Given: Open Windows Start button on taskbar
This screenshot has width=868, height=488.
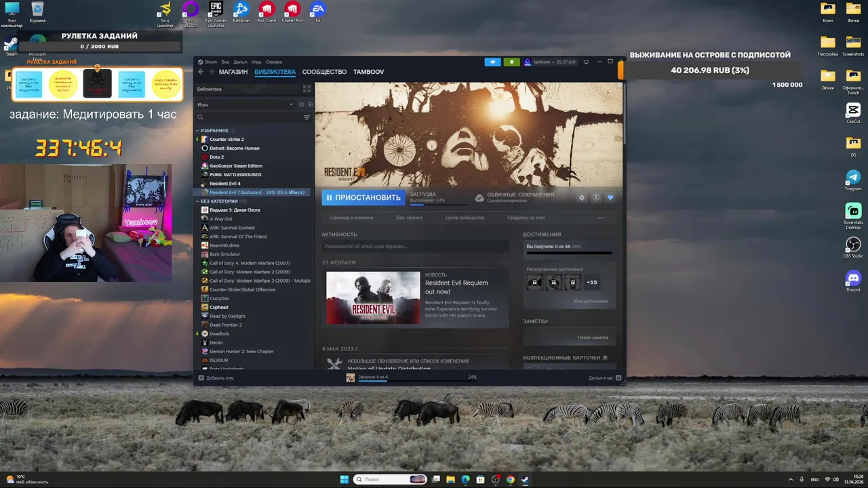Looking at the screenshot, I should (x=344, y=479).
